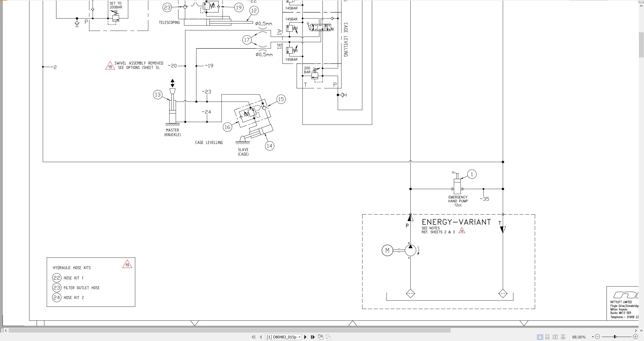Click the HOSE KIT 2 entry
Screen dimensions: 644x341
click(74, 297)
